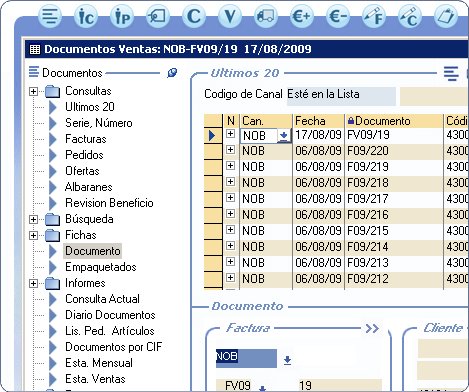The image size is (469, 392).
Task: Click the row selector of the F09/215 row
Action: 213,231
